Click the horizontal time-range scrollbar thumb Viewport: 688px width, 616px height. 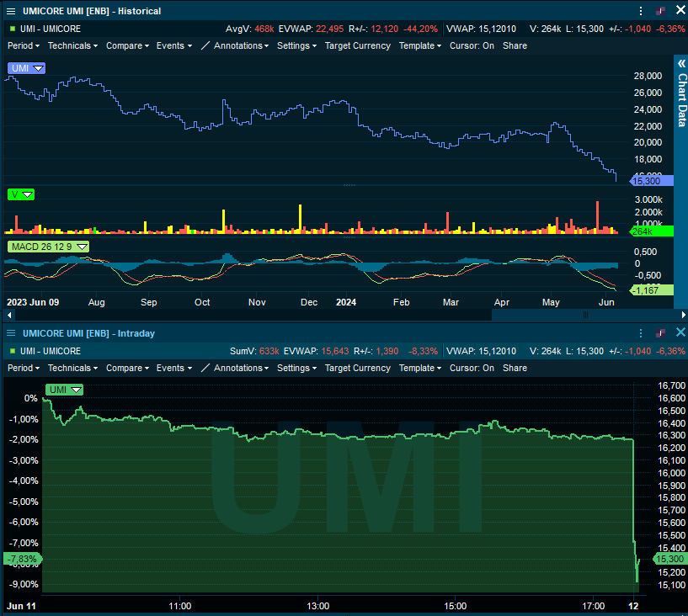coord(585,315)
